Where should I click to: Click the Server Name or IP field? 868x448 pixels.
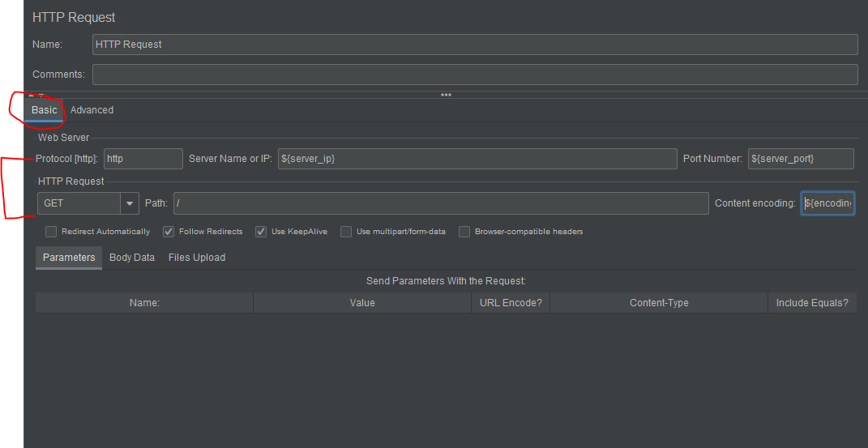(477, 159)
